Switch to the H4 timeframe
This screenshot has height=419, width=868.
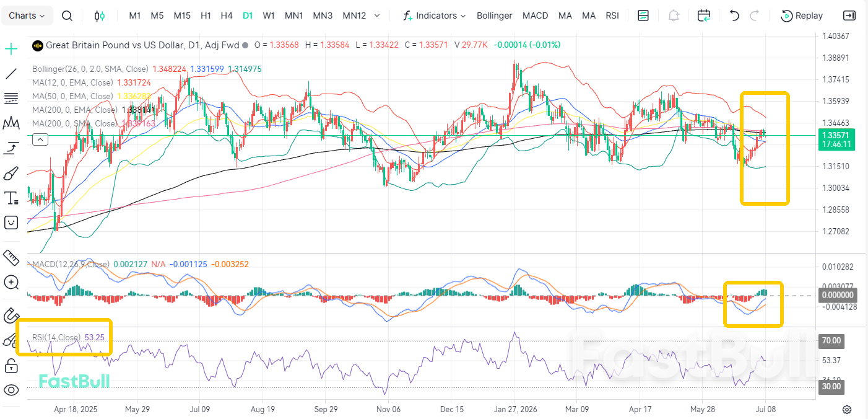(x=227, y=15)
